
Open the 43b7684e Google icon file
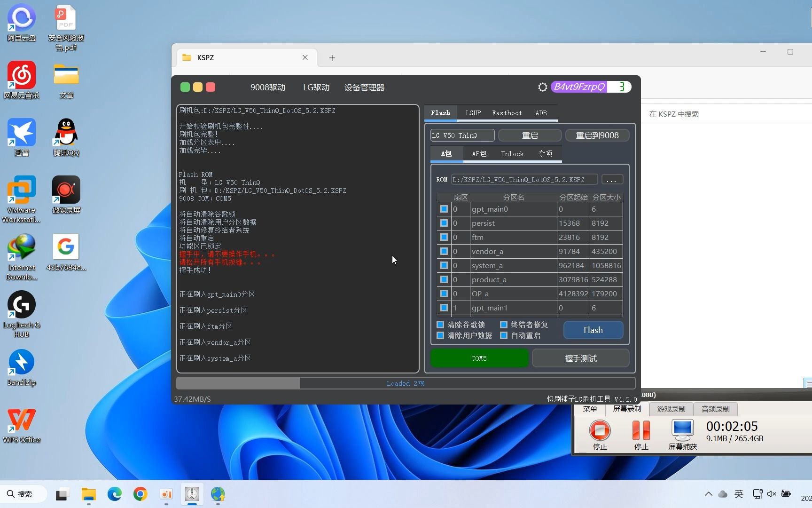[x=66, y=252]
